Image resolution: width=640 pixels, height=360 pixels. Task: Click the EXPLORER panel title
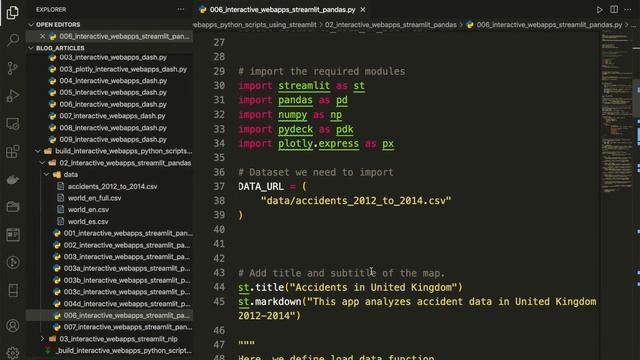pos(51,9)
